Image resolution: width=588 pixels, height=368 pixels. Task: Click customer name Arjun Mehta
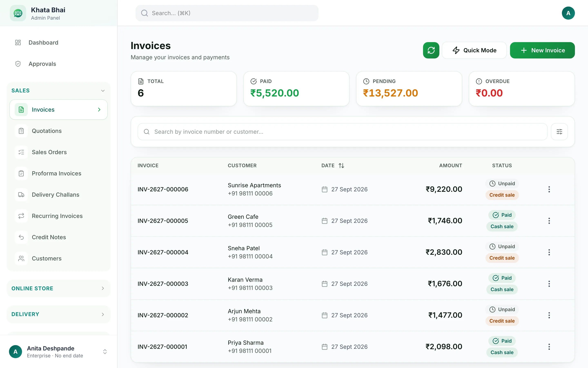244,311
